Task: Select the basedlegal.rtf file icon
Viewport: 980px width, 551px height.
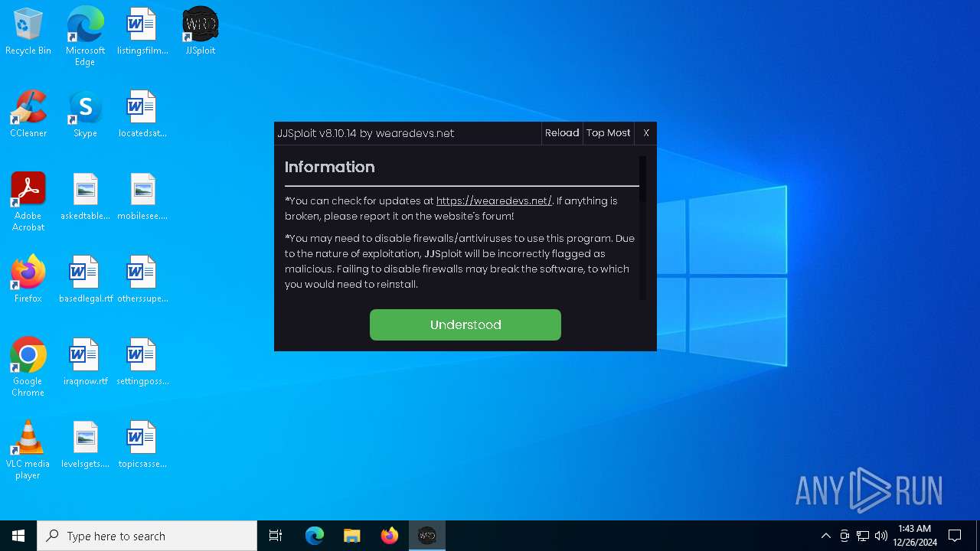Action: (85, 280)
